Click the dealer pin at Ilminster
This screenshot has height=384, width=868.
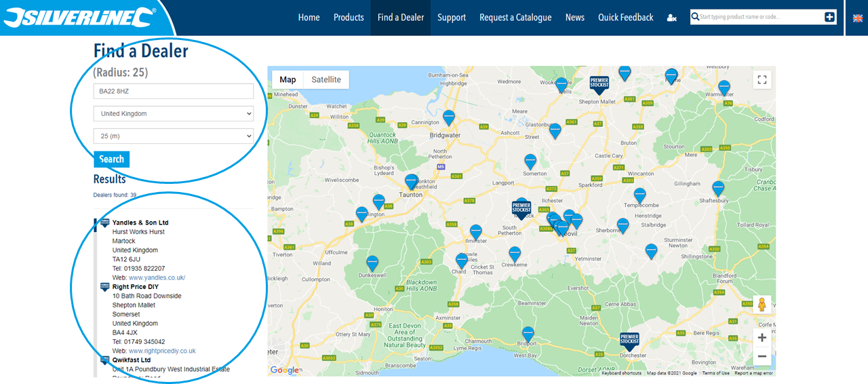(x=476, y=233)
